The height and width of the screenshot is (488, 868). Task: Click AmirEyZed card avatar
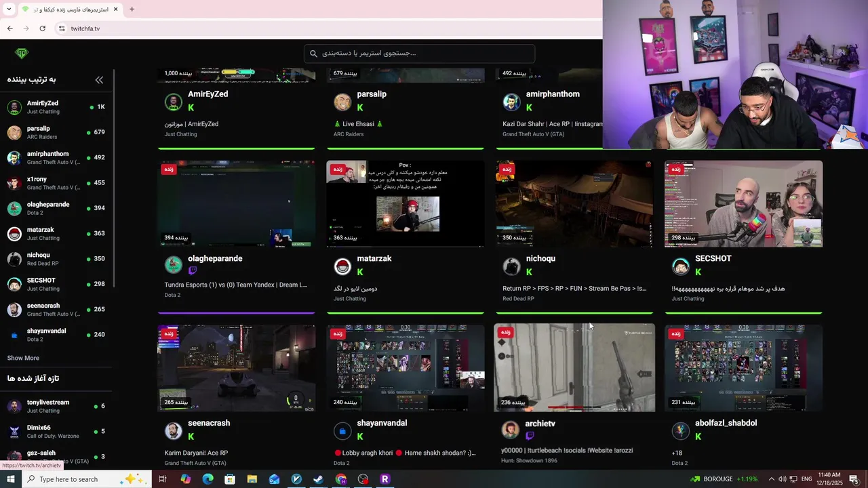(174, 102)
